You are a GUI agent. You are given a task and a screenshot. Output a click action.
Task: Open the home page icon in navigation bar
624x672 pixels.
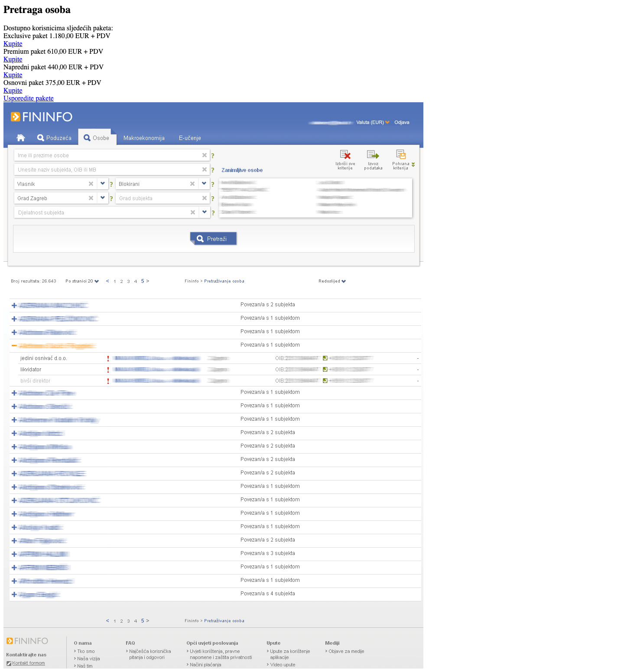click(21, 138)
